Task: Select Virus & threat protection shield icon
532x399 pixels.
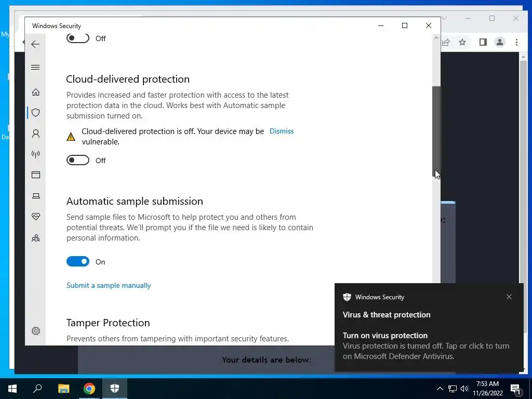Action: [x=36, y=113]
